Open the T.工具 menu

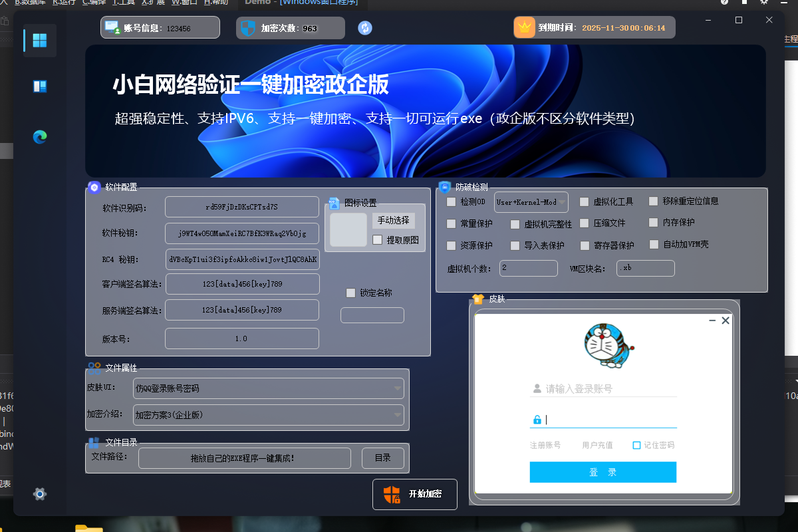[124, 3]
